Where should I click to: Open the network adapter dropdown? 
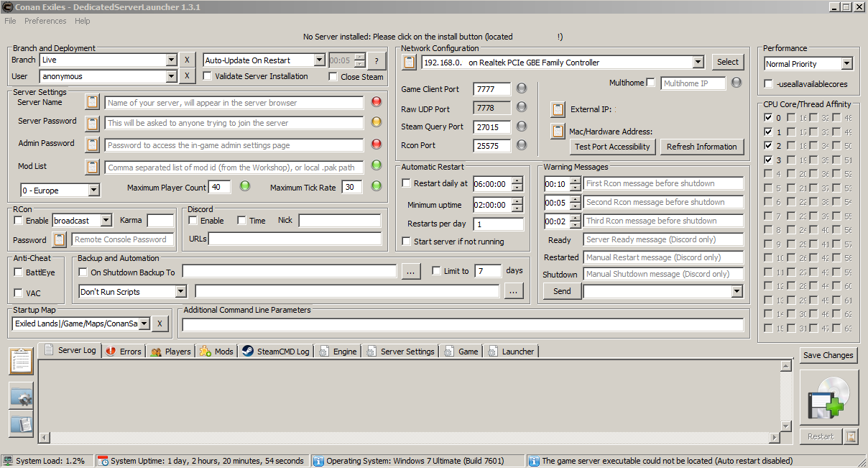pos(698,63)
